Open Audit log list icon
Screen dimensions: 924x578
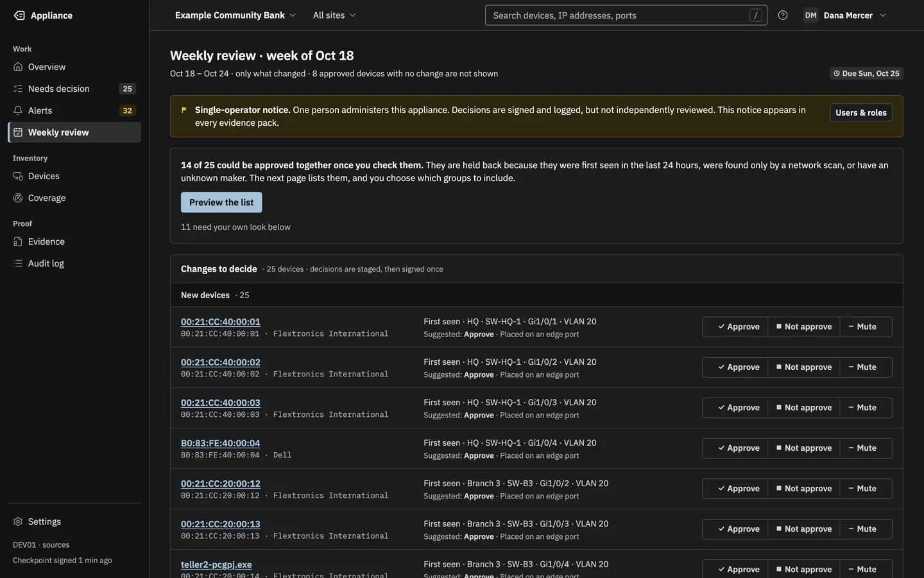18,263
